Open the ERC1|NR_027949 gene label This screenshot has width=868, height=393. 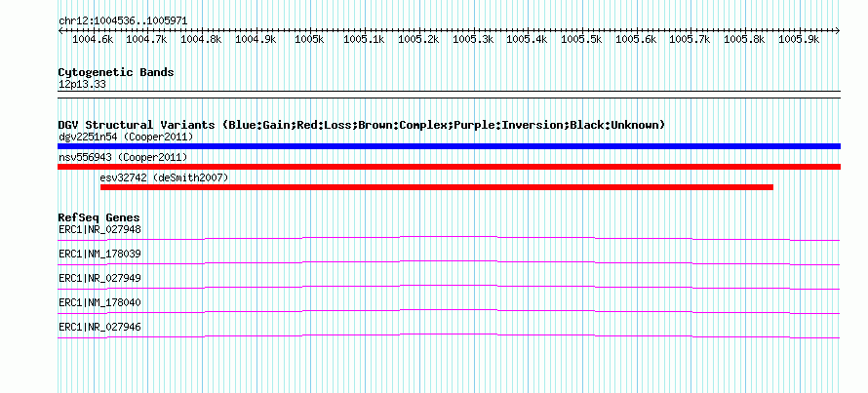[99, 278]
